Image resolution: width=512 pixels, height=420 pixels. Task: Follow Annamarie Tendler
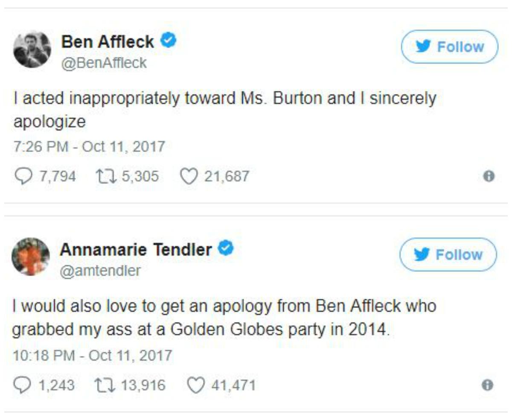[448, 254]
